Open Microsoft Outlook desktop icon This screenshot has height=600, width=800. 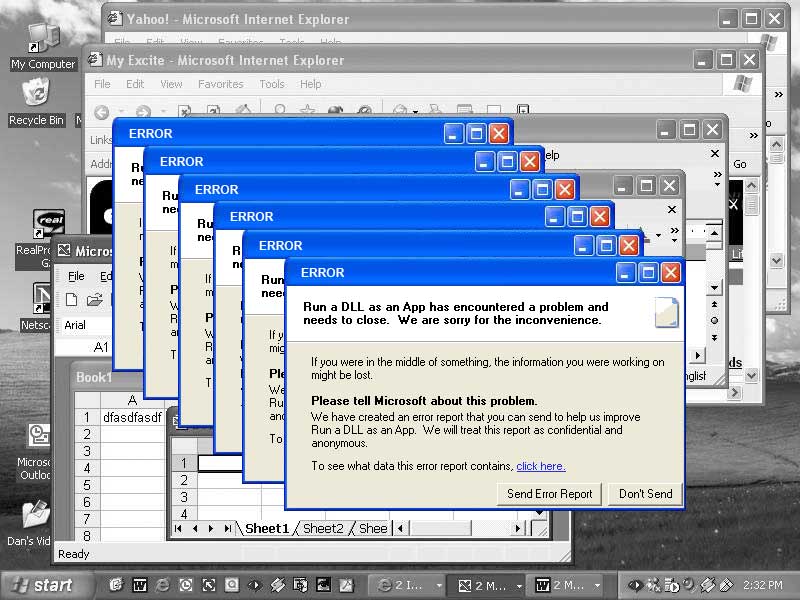pos(39,437)
